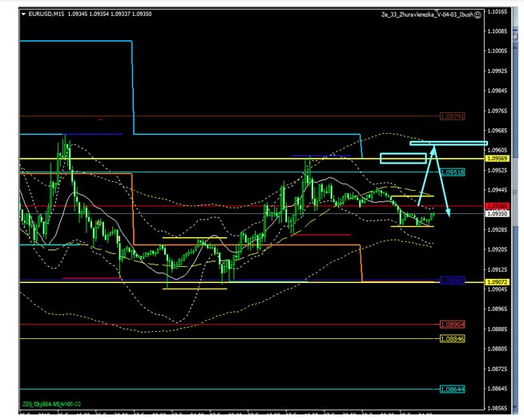The image size is (524, 420).
Task: Click the chart shift triangle marker at top
Action: [437, 11]
